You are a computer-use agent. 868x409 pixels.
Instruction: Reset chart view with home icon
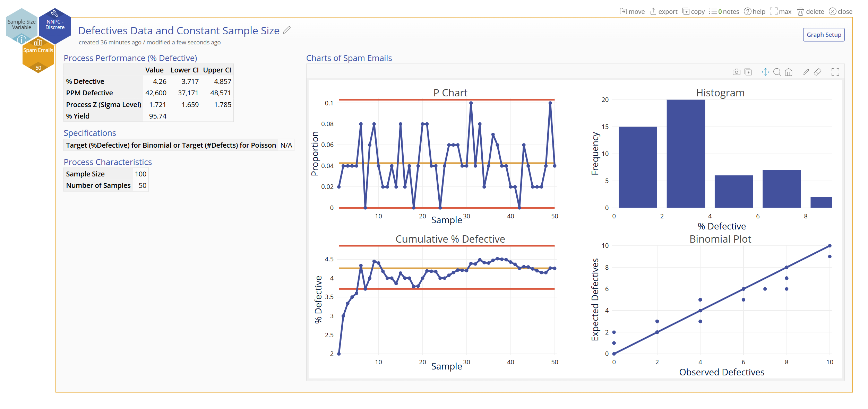click(x=789, y=72)
